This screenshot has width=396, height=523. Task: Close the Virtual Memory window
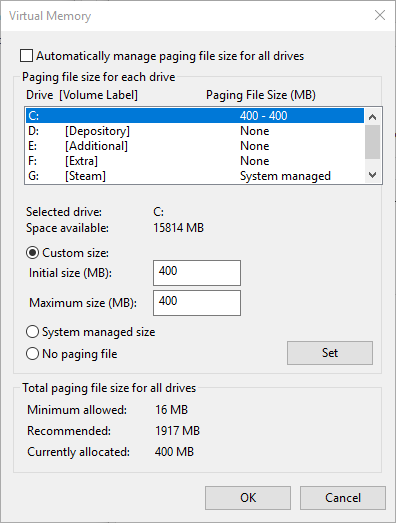pyautogui.click(x=380, y=15)
